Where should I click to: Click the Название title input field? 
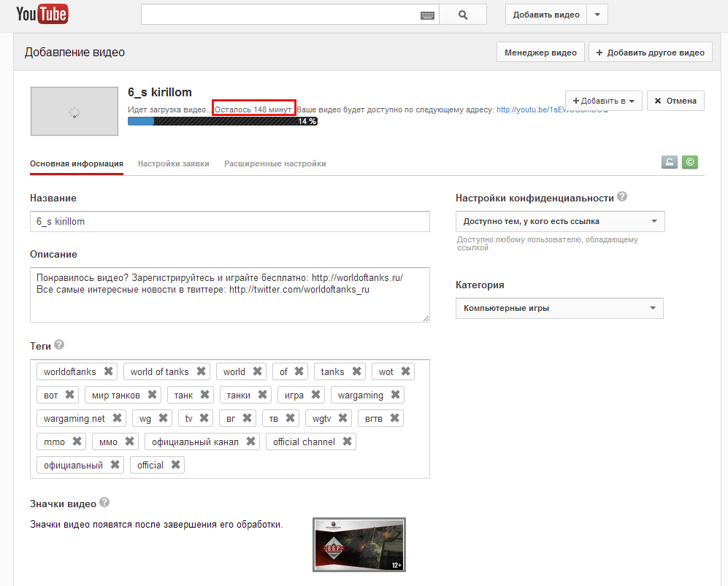[x=230, y=221]
